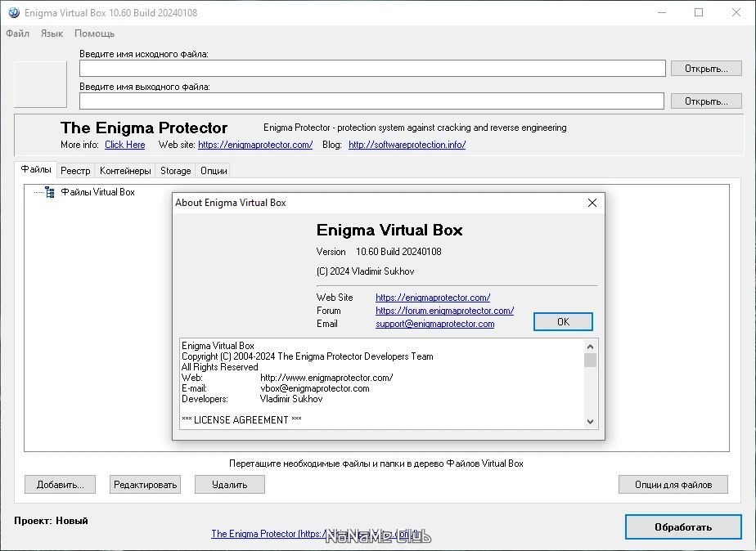Click the license text scroll up arrow
The height and width of the screenshot is (551, 756).
pyautogui.click(x=590, y=347)
